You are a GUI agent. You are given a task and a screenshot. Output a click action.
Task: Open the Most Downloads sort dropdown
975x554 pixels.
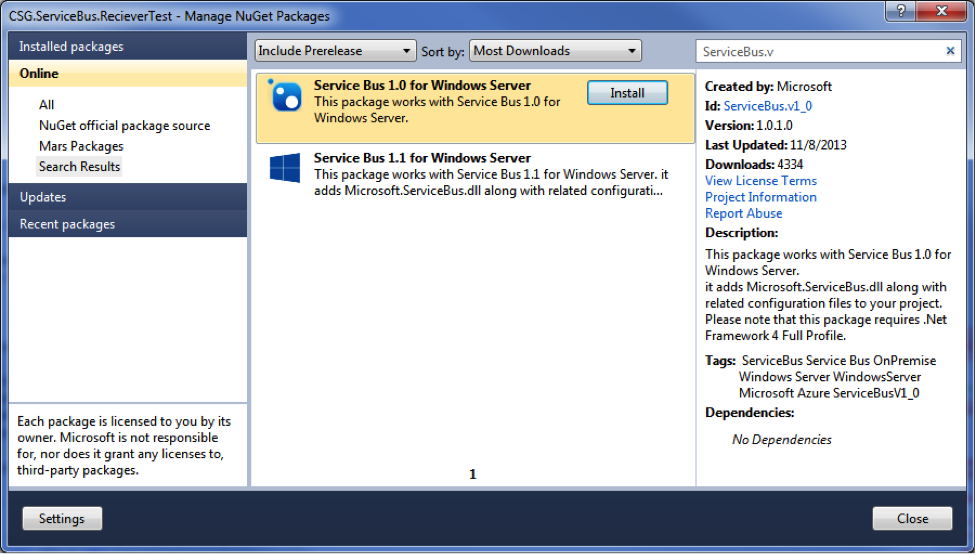555,51
